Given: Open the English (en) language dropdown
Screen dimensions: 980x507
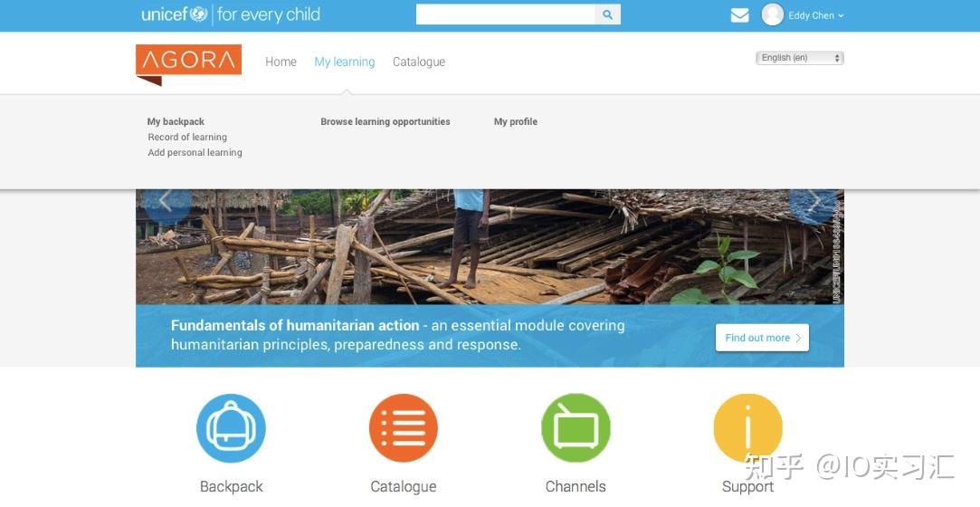Looking at the screenshot, I should [799, 58].
